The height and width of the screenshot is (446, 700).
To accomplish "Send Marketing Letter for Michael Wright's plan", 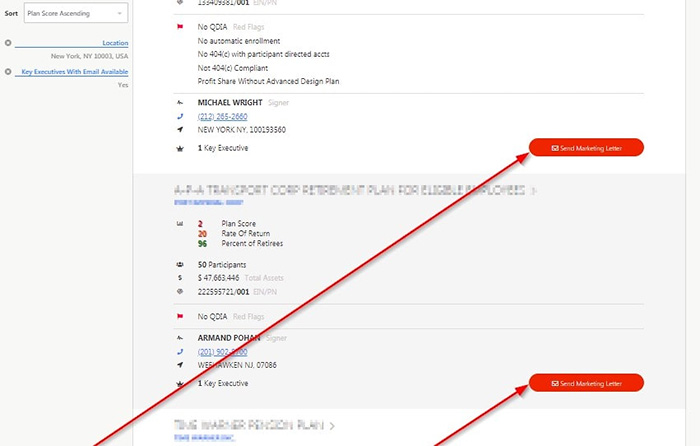I will pos(586,148).
